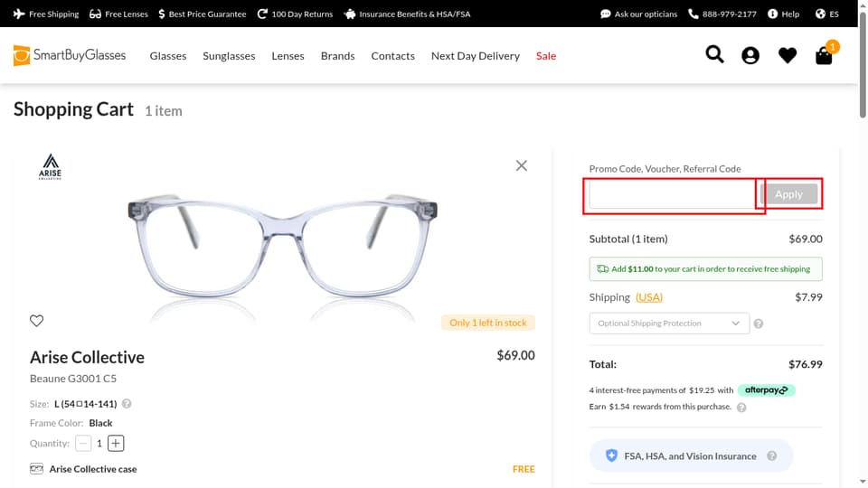Add Arise Collective glasses to wishlist heart
868x488 pixels.
pyautogui.click(x=36, y=320)
